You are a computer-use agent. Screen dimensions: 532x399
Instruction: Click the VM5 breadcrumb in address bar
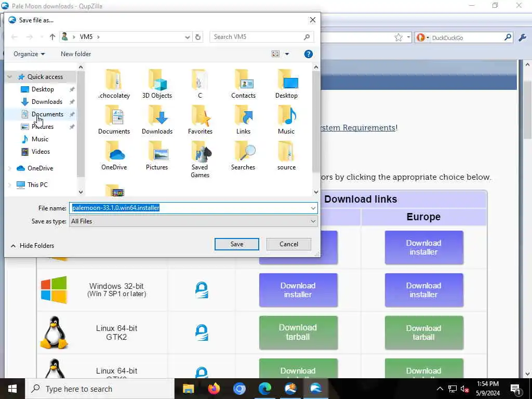click(x=86, y=37)
